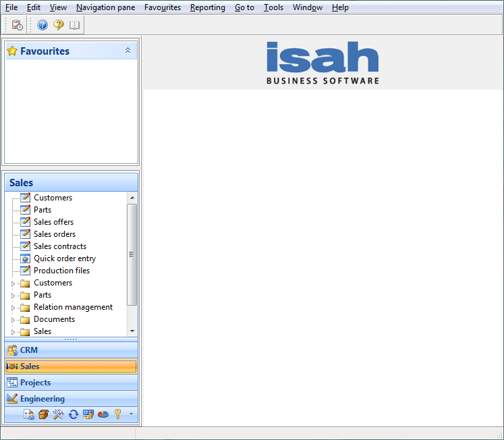Open the Customers form entry at top of tree

pyautogui.click(x=53, y=198)
